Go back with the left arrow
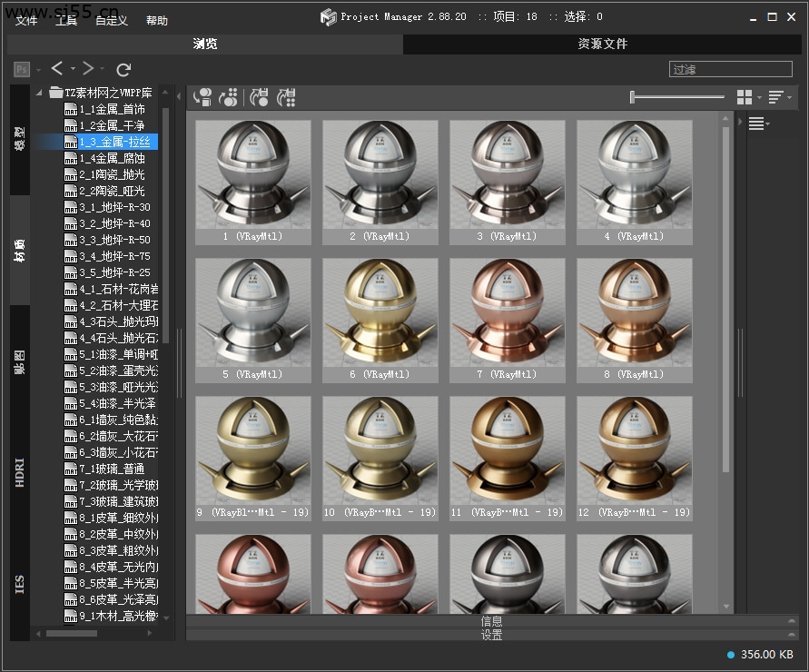This screenshot has height=672, width=809. [57, 69]
